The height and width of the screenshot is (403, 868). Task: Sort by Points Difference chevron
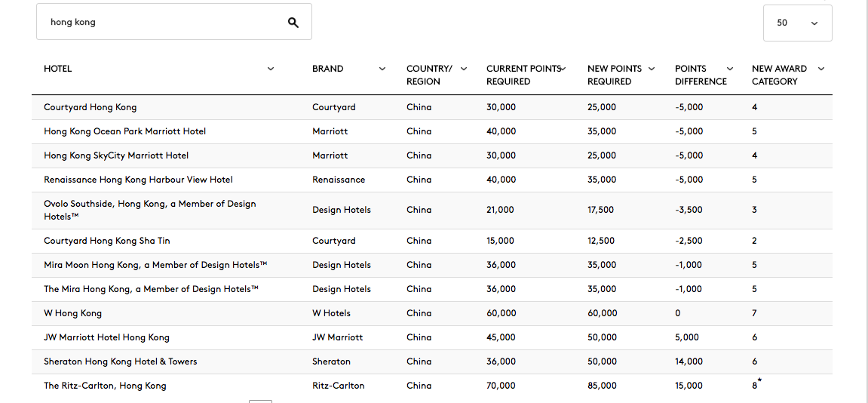[729, 69]
